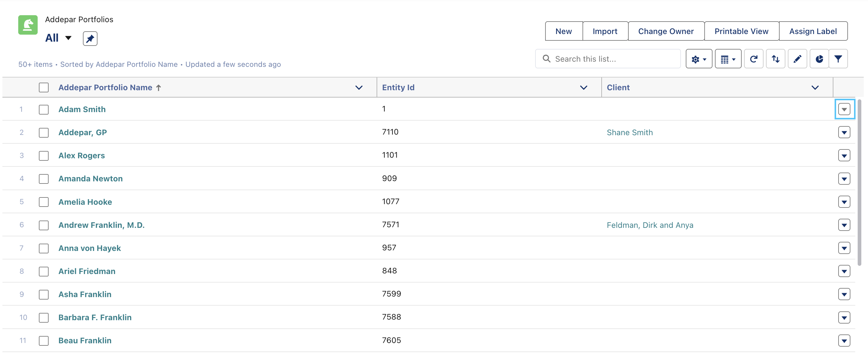Screen dimensions: 868x353
Task: Check the Addepar, GP row
Action: tap(43, 132)
